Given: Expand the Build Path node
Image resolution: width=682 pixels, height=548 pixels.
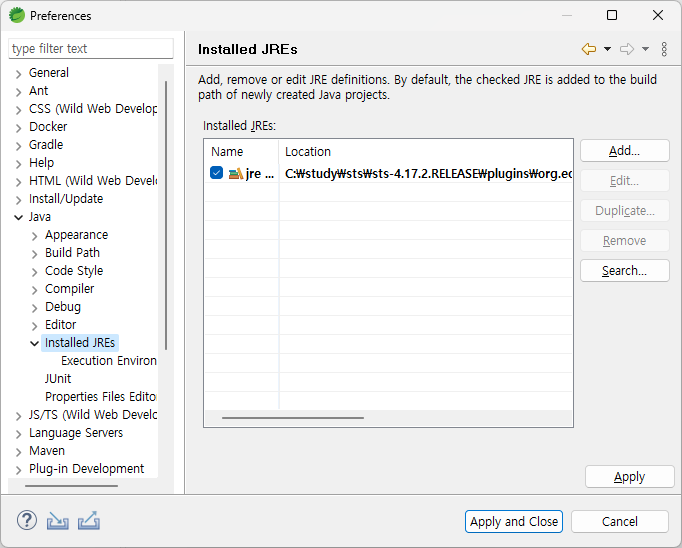Looking at the screenshot, I should (34, 254).
